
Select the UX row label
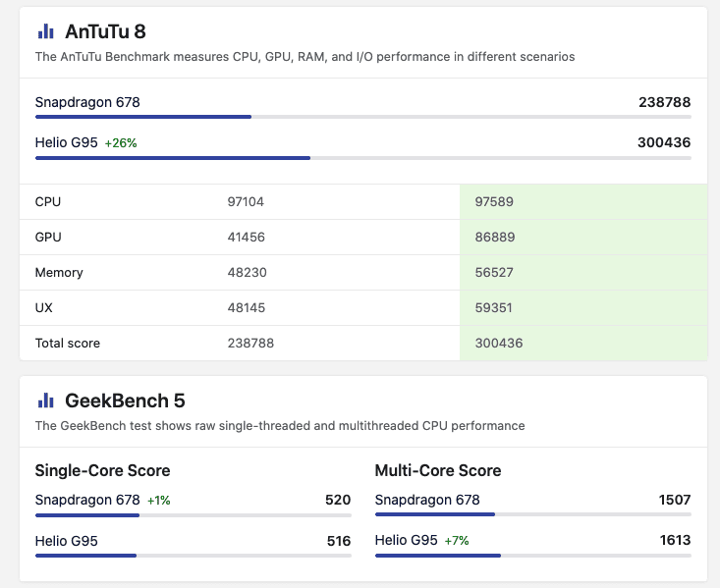[x=44, y=308]
